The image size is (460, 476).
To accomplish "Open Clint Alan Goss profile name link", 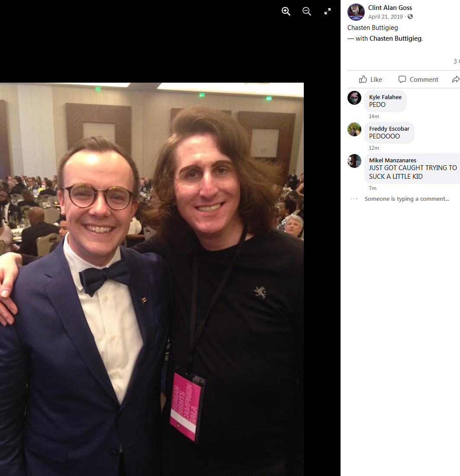I will [x=390, y=8].
